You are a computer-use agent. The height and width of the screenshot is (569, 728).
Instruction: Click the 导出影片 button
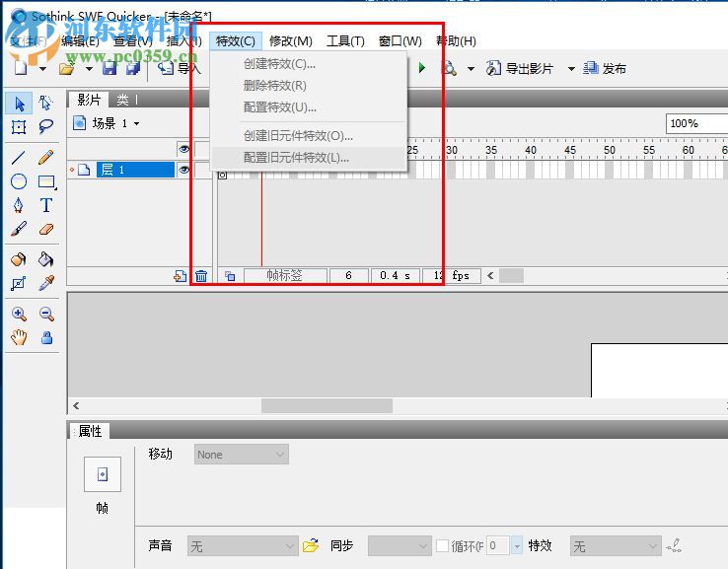[520, 69]
